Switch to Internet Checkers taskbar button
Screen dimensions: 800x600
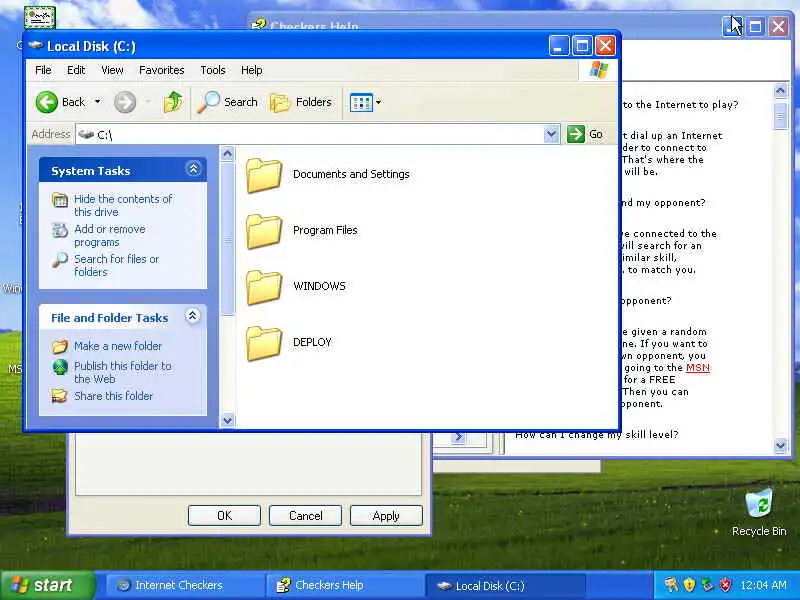184,585
